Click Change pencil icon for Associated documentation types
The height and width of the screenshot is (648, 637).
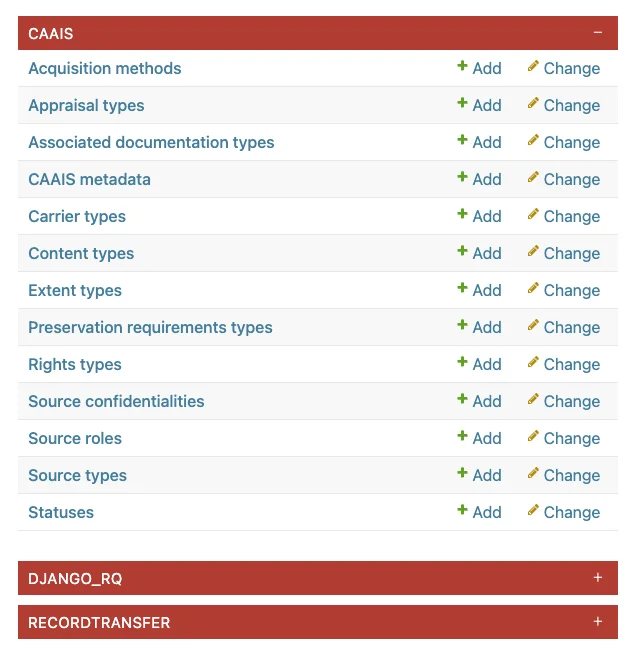533,140
